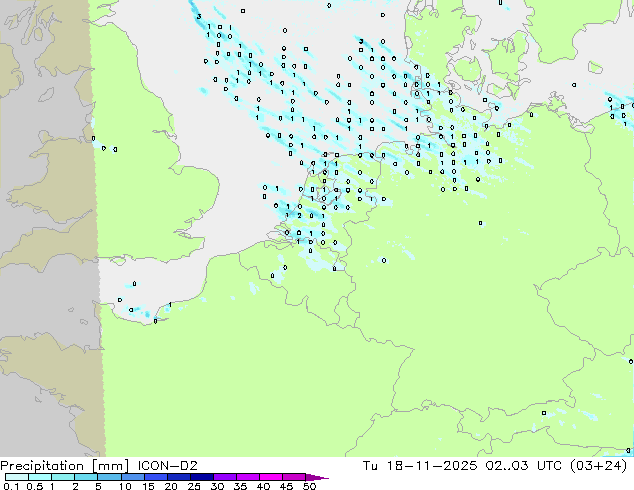Click the above-50 mm arrow tip of legend
Screen dimensions: 634x490
(317, 477)
